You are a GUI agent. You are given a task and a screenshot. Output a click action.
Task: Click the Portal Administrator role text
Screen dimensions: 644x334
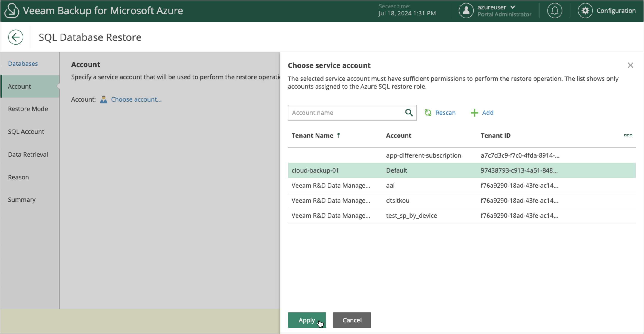point(504,14)
